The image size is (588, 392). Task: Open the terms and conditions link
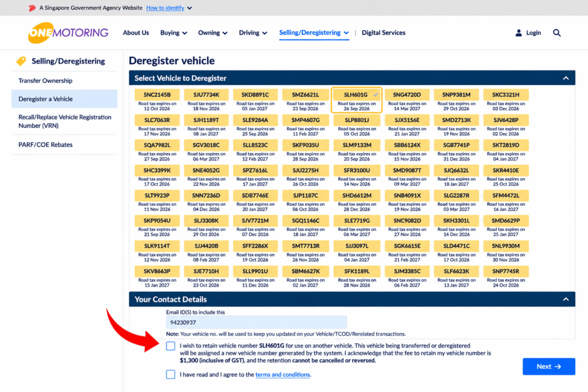tap(283, 374)
